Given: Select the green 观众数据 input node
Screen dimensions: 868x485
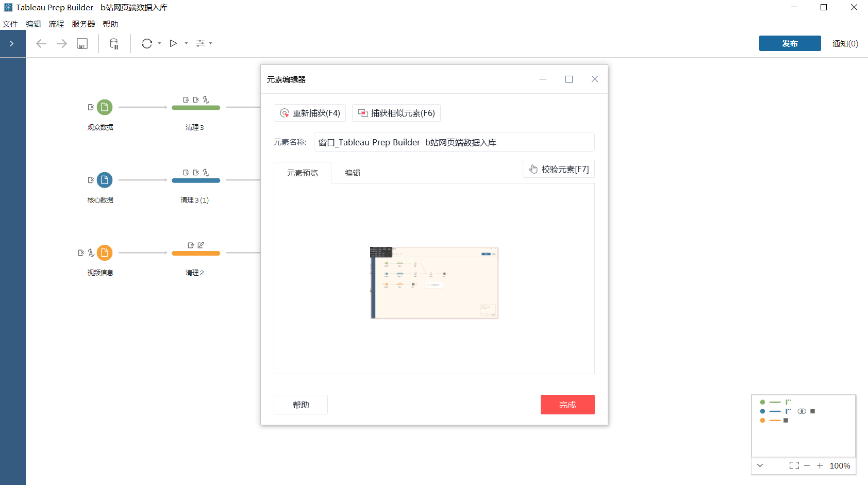Looking at the screenshot, I should click(105, 107).
